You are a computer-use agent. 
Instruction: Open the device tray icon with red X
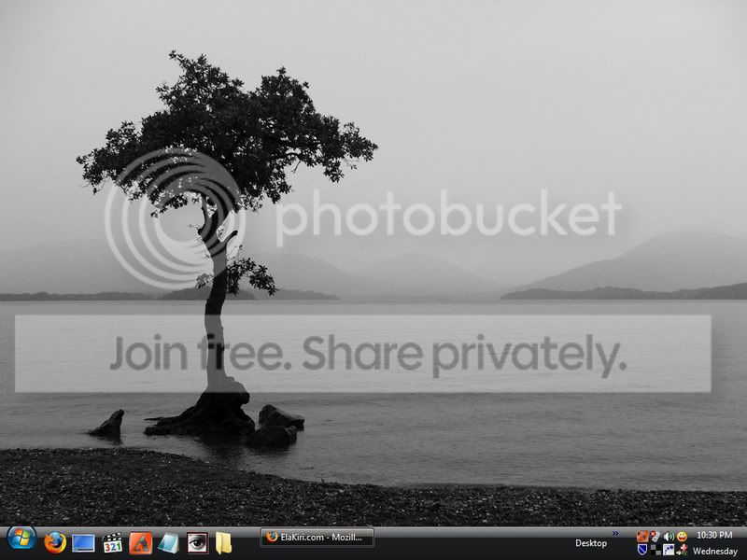pos(655,536)
